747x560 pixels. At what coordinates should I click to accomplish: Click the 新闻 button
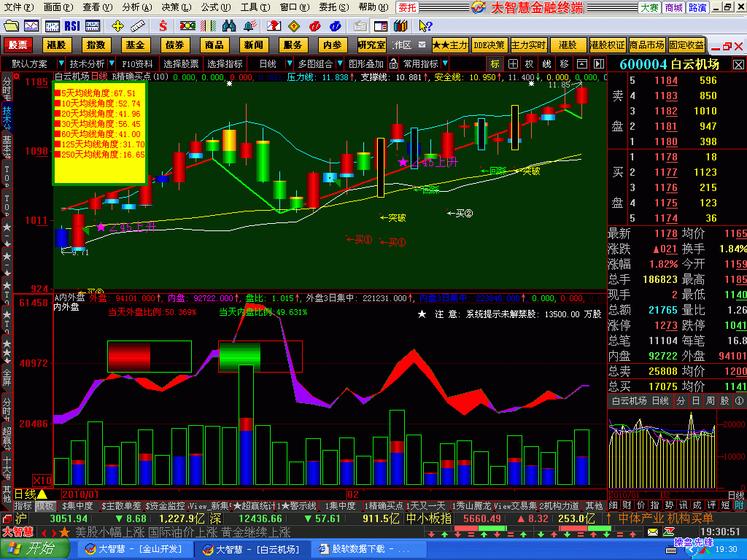click(253, 44)
